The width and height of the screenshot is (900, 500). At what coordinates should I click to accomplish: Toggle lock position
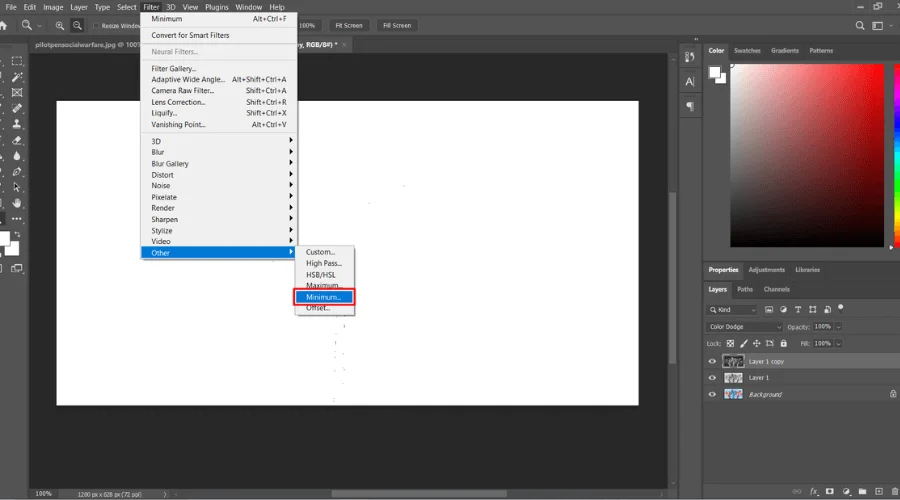coord(757,343)
